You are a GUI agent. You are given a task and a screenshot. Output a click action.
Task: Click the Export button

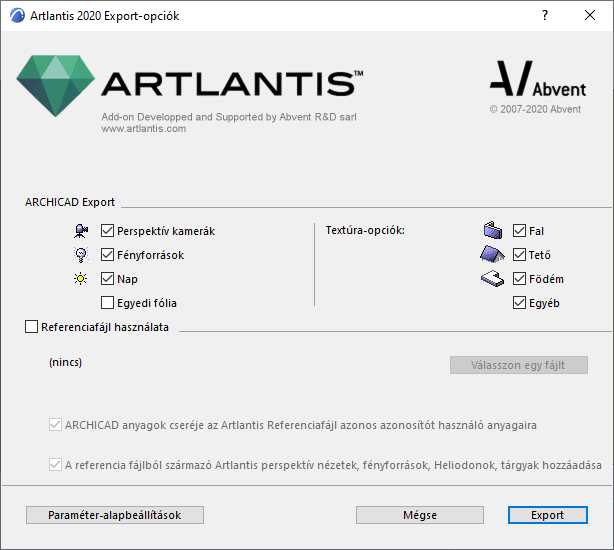547,515
